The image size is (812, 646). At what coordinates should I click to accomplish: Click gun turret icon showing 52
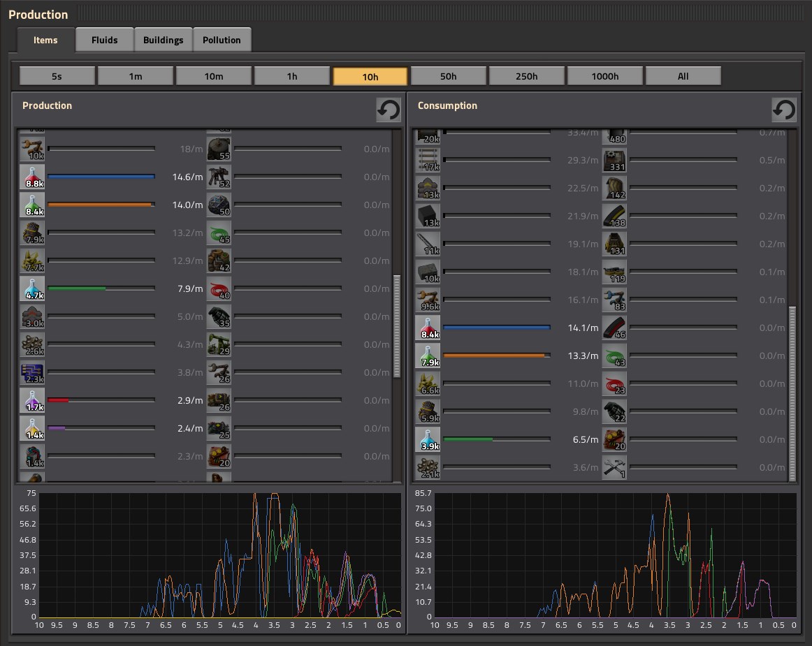pos(219,177)
